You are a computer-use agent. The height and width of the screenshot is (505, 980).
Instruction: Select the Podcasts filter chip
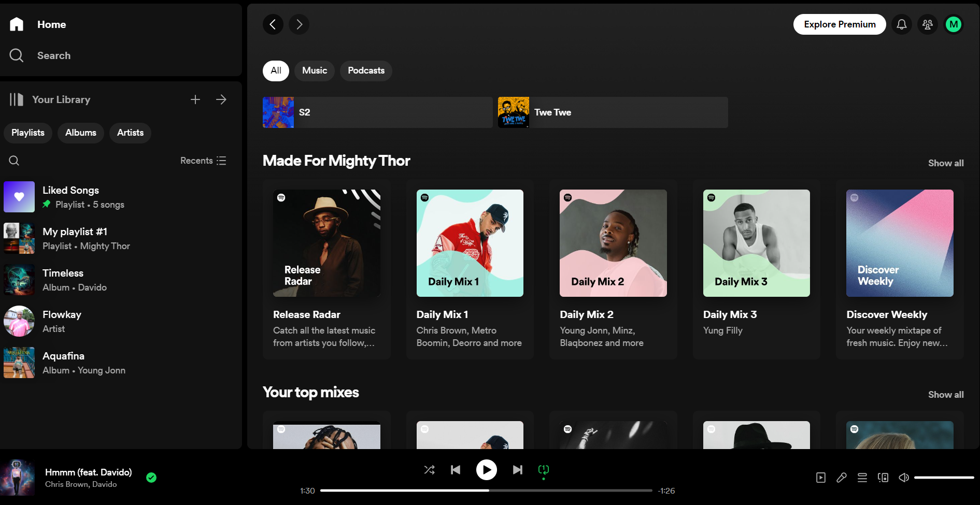[366, 70]
